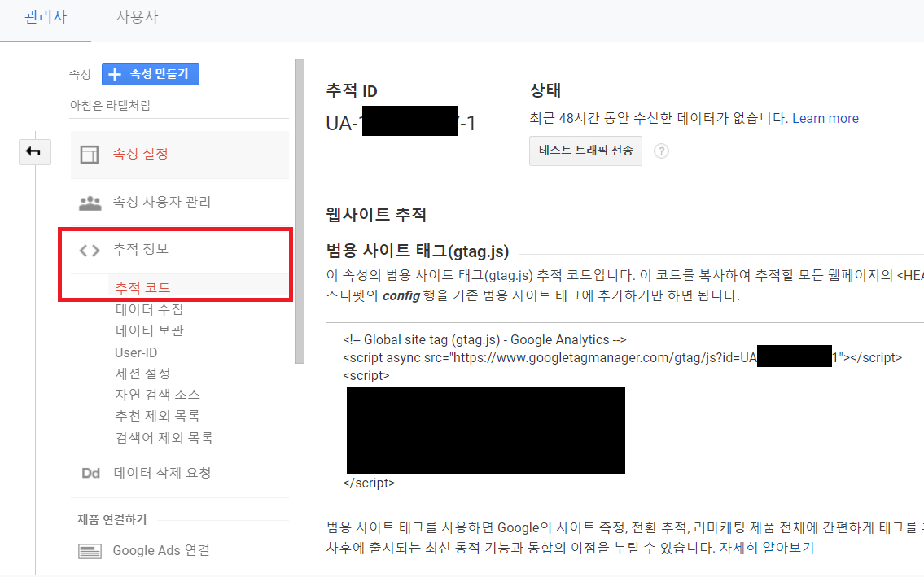924x577 pixels.
Task: Select the 추적 코드 submenu item
Action: point(142,287)
